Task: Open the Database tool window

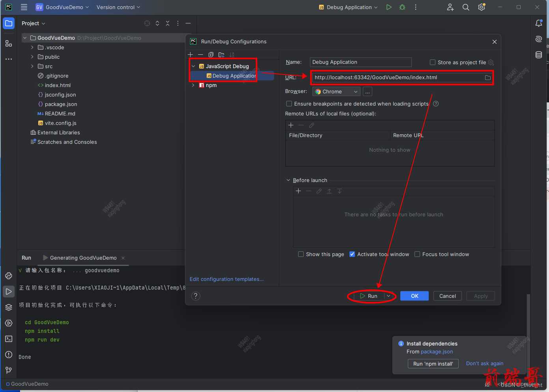Action: coord(539,55)
